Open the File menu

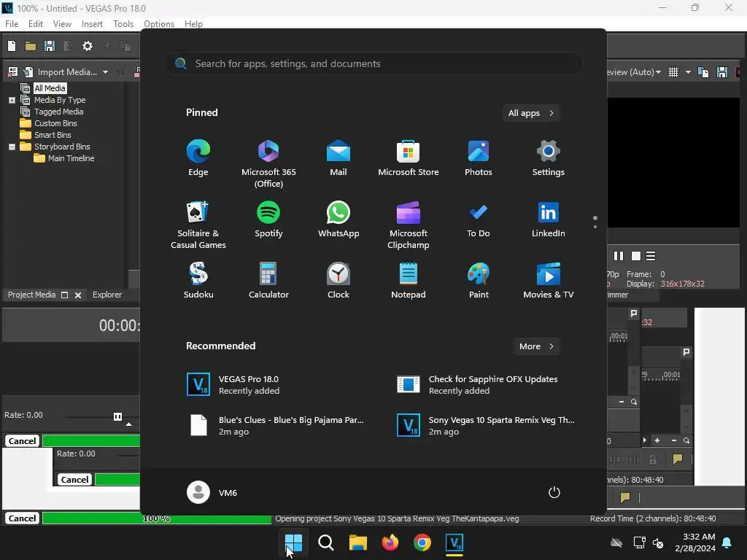click(x=12, y=24)
